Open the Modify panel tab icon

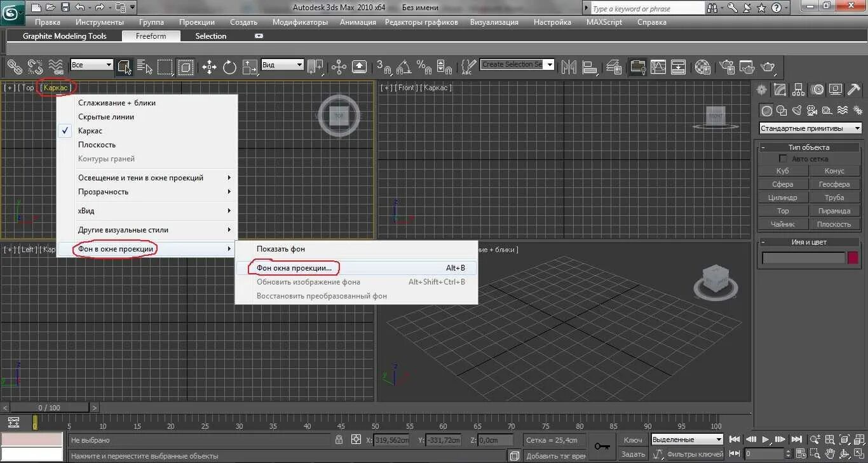tap(780, 90)
